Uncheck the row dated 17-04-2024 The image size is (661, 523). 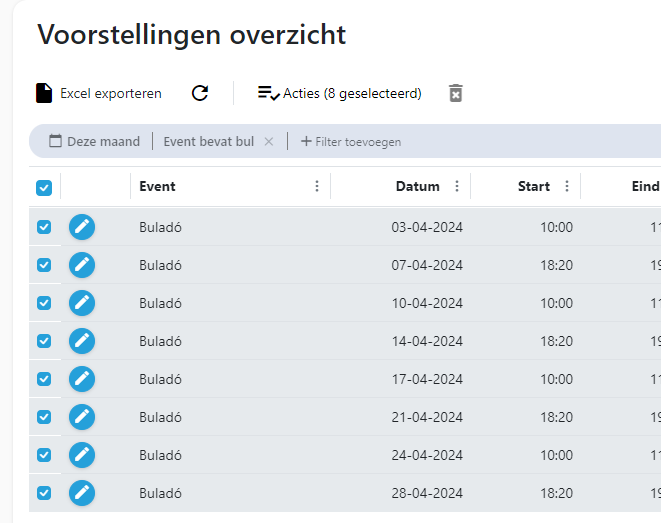tap(44, 379)
